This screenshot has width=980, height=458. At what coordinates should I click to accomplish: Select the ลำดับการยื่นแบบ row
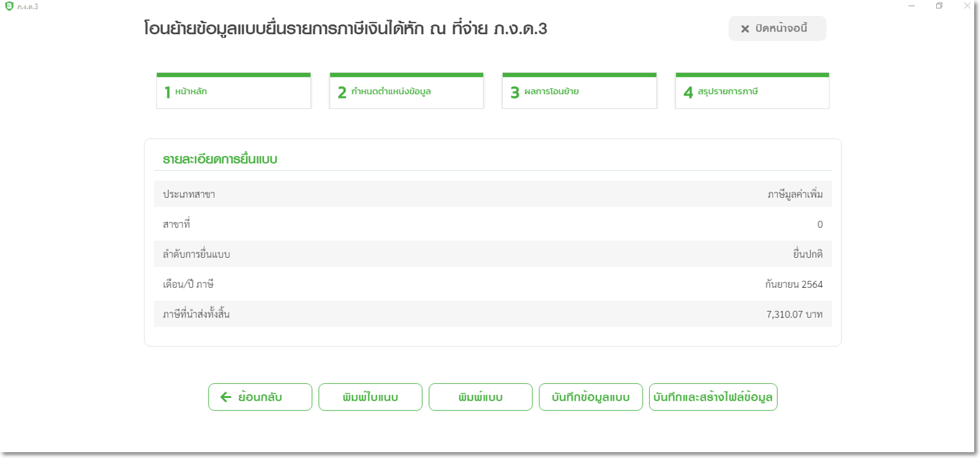click(x=493, y=254)
